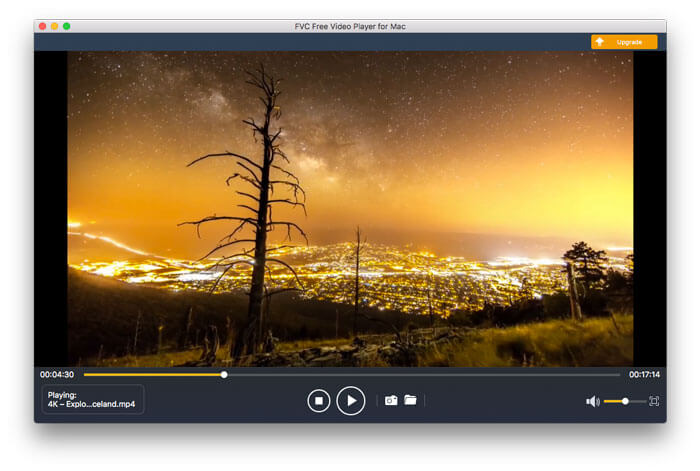
Task: Click the total duration 00:17:14
Action: click(643, 375)
